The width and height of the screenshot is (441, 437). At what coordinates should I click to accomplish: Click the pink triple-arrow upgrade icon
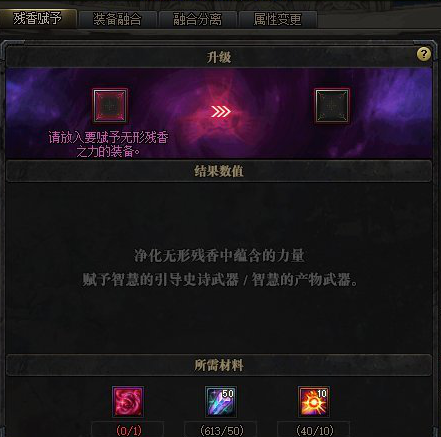[221, 112]
